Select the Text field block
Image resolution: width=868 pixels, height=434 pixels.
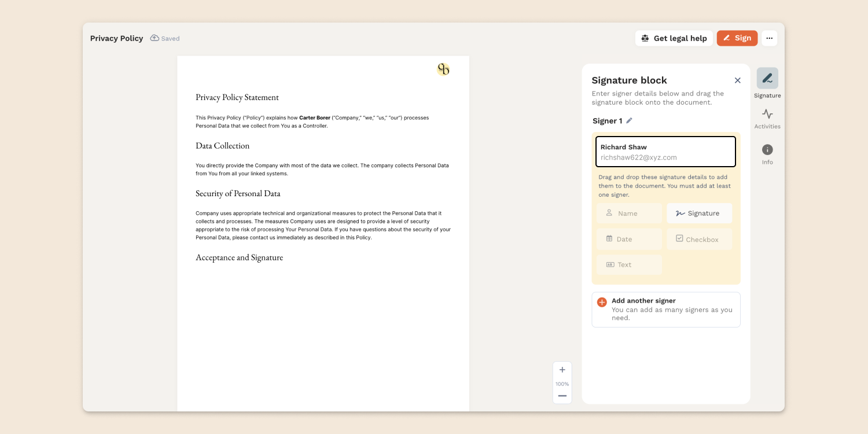(629, 264)
